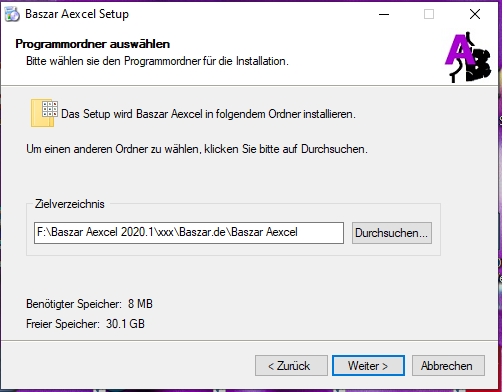Viewport: 502px width, 392px height.
Task: Click the purple AB logo in header
Action: point(468,57)
